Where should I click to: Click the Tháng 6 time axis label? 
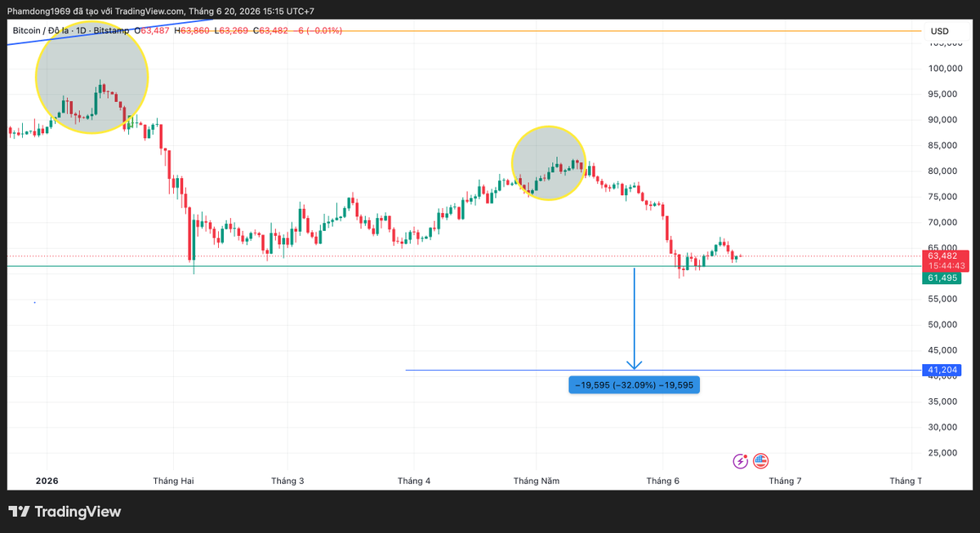(x=663, y=481)
